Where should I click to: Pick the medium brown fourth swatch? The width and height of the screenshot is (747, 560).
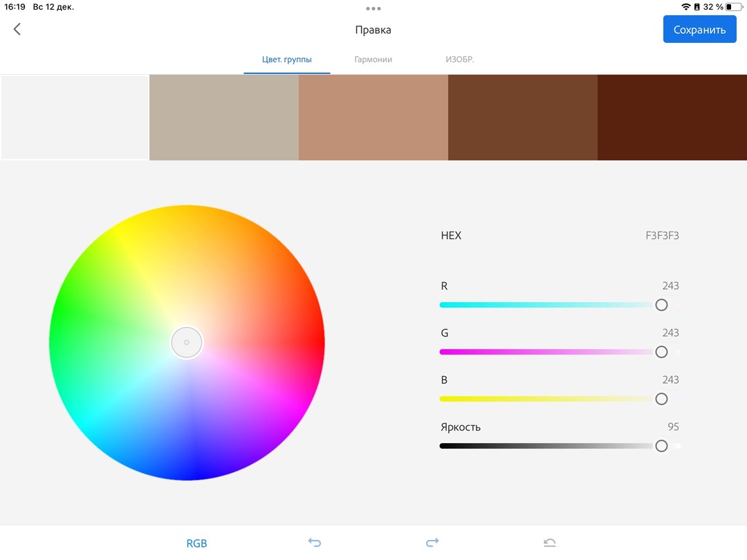pos(523,118)
